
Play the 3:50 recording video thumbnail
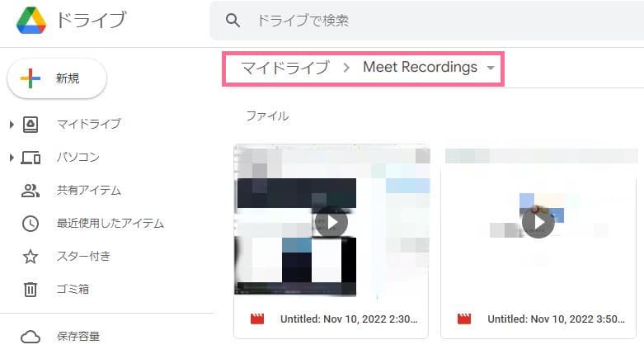point(538,222)
